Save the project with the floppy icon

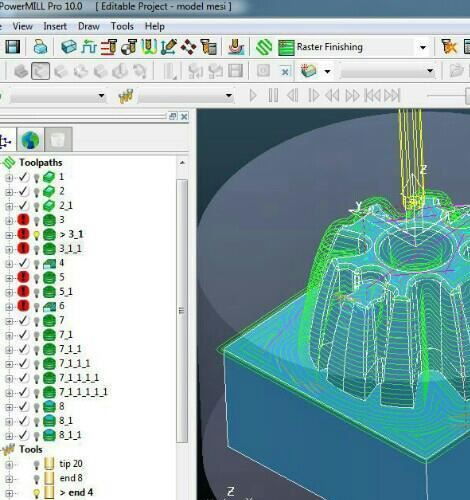(13, 47)
